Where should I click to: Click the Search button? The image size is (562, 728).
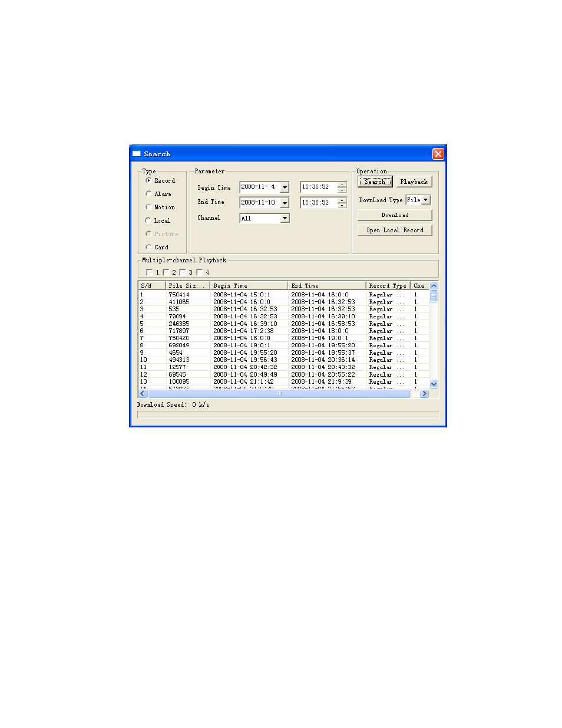click(375, 182)
